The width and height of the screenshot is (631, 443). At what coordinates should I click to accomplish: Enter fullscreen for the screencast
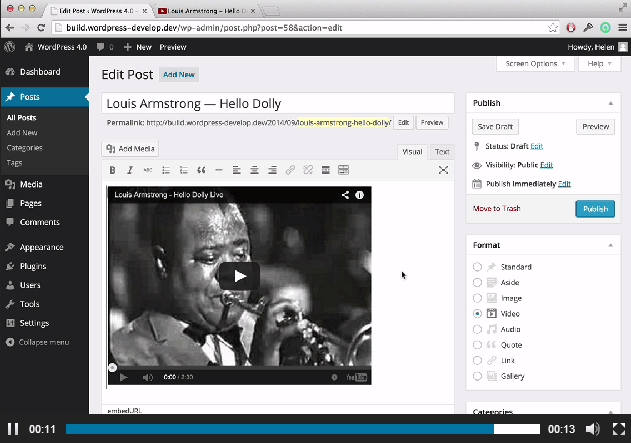coord(619,429)
